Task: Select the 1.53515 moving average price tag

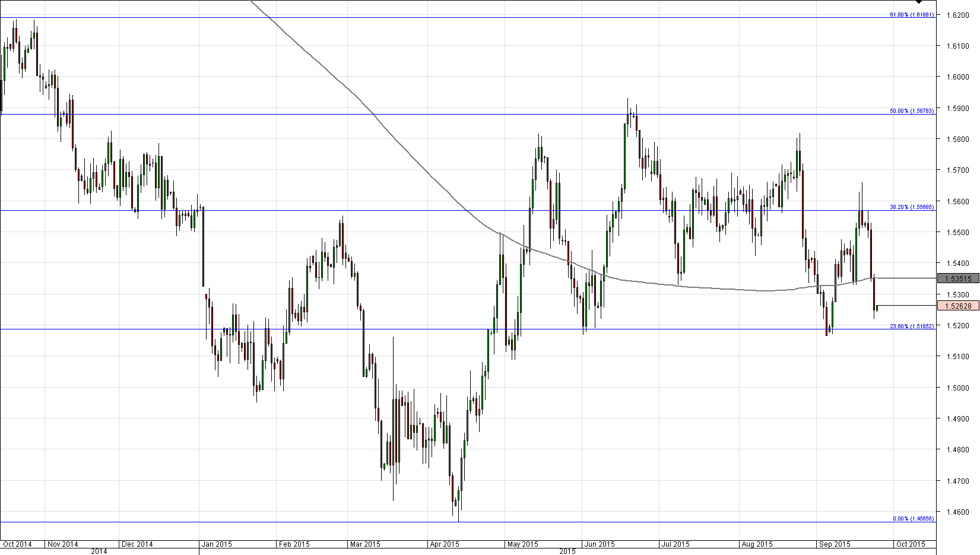Action: [x=957, y=278]
